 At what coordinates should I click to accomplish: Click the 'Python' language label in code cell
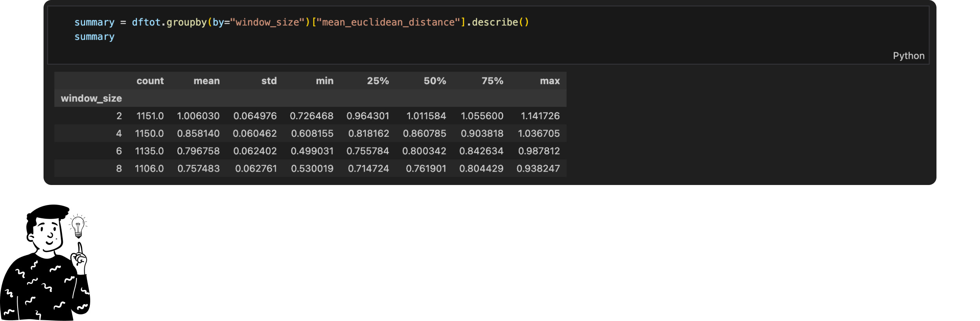point(908,56)
